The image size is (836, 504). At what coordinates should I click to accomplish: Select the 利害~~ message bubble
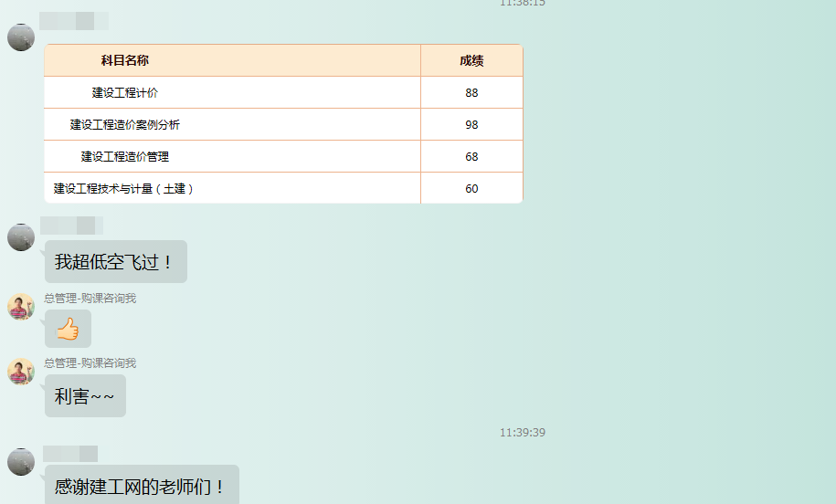coord(85,396)
